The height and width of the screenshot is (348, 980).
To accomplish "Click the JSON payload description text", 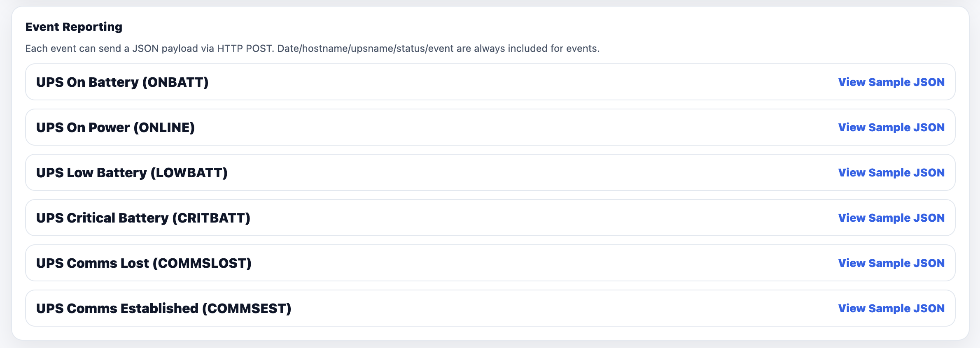I will pyautogui.click(x=313, y=48).
